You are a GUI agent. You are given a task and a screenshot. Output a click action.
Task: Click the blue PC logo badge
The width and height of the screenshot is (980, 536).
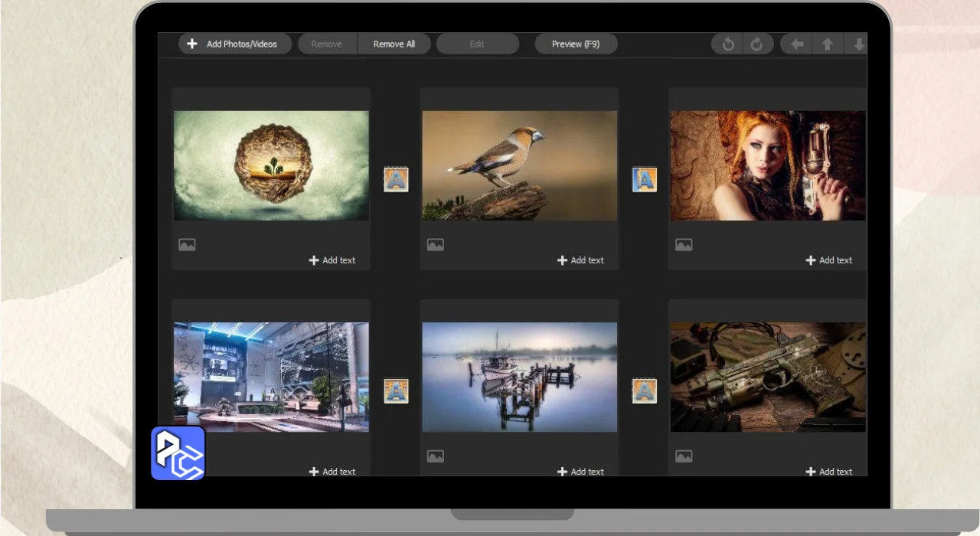click(x=178, y=453)
